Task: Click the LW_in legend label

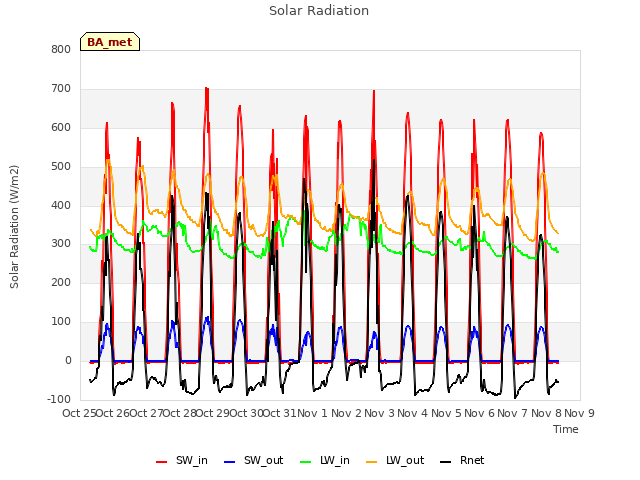Action: (x=335, y=461)
